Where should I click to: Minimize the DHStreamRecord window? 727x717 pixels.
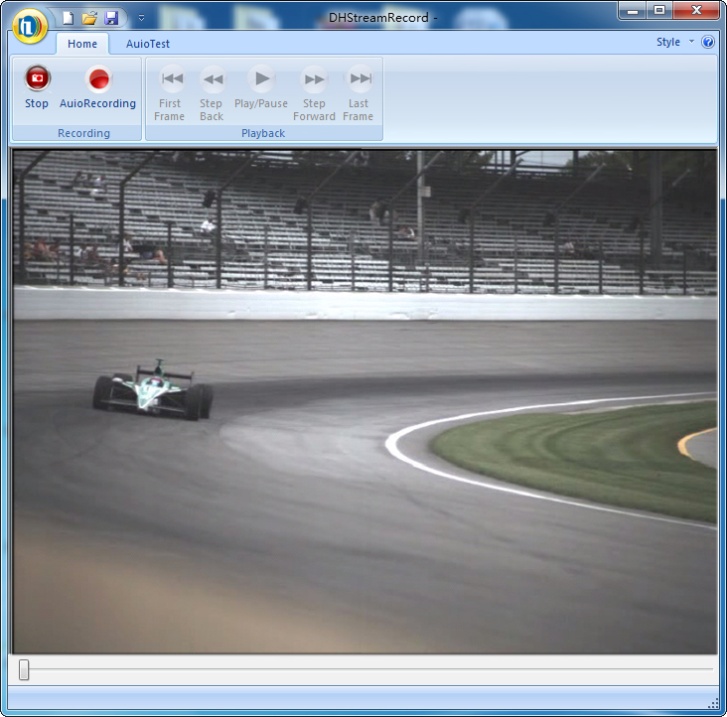pos(631,11)
